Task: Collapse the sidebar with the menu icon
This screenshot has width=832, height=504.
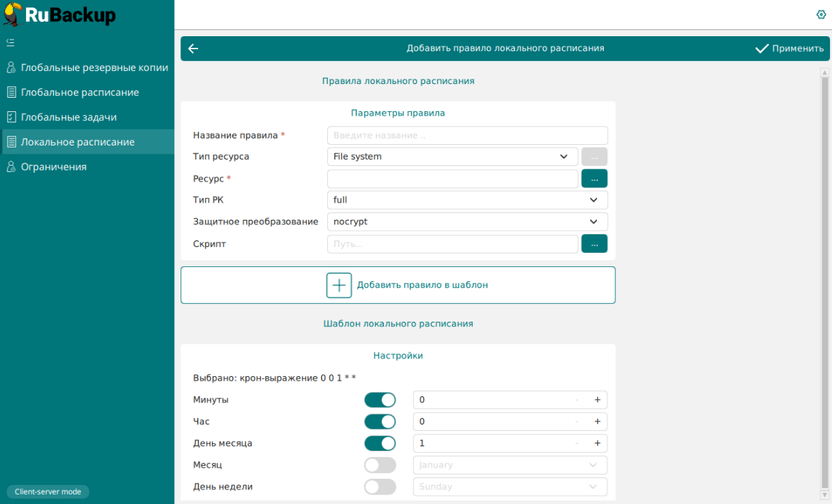Action: [10, 42]
